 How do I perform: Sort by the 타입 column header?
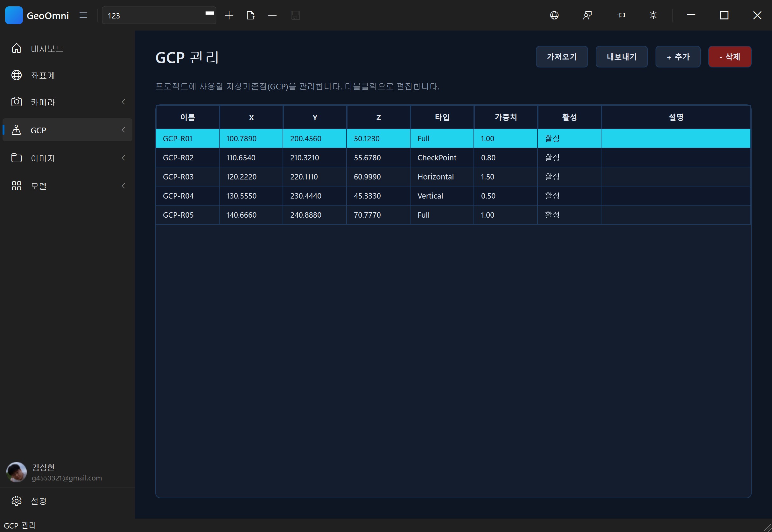pos(442,117)
